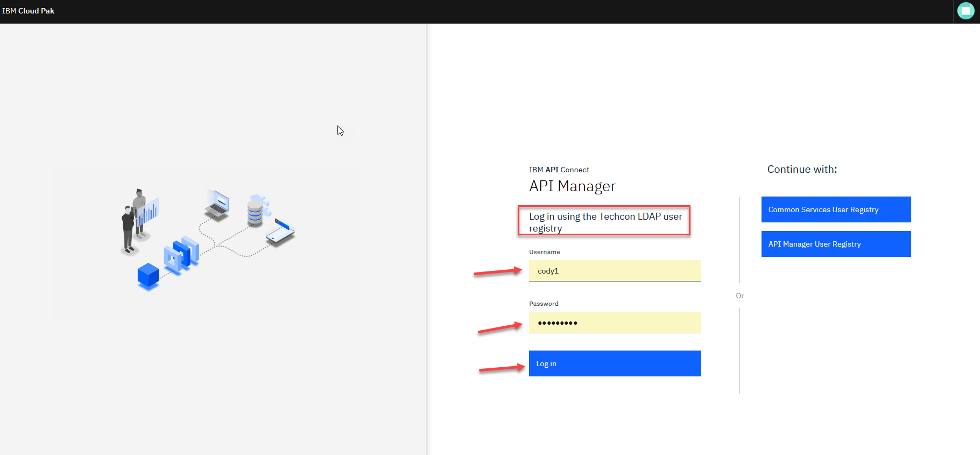Click the Username field label
The image size is (980, 455).
(x=544, y=252)
